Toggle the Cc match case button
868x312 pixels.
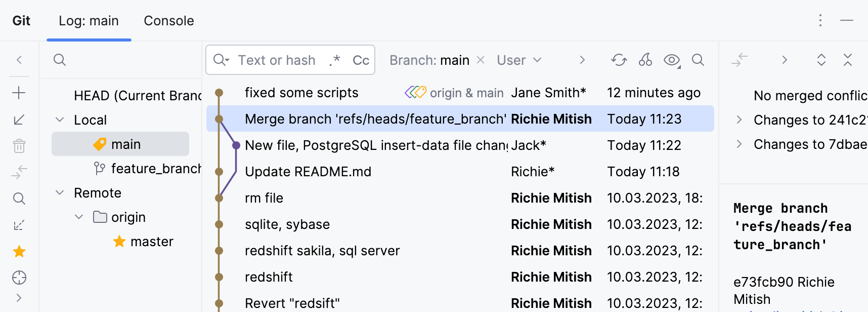point(361,60)
